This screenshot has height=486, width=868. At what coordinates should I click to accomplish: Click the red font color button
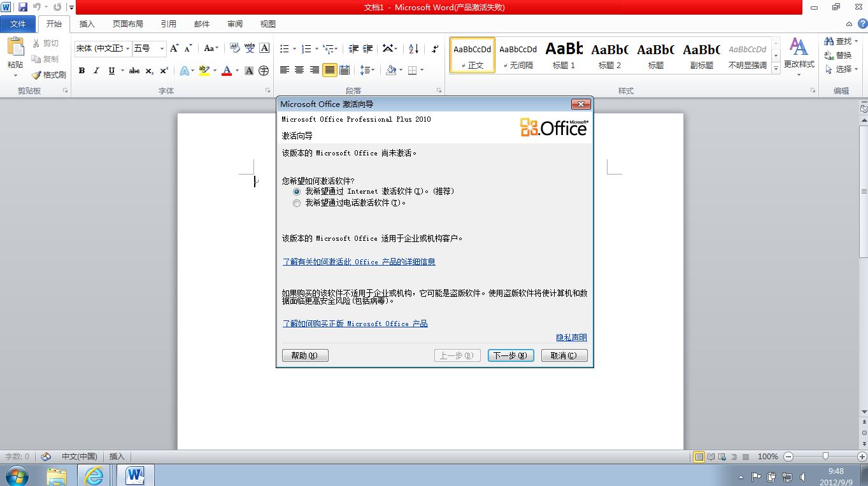click(226, 71)
